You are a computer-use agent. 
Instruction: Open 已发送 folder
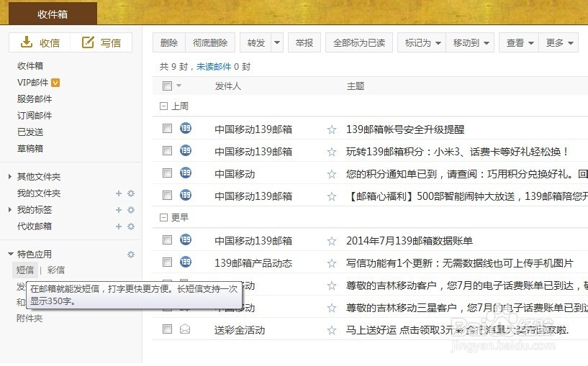[30, 132]
